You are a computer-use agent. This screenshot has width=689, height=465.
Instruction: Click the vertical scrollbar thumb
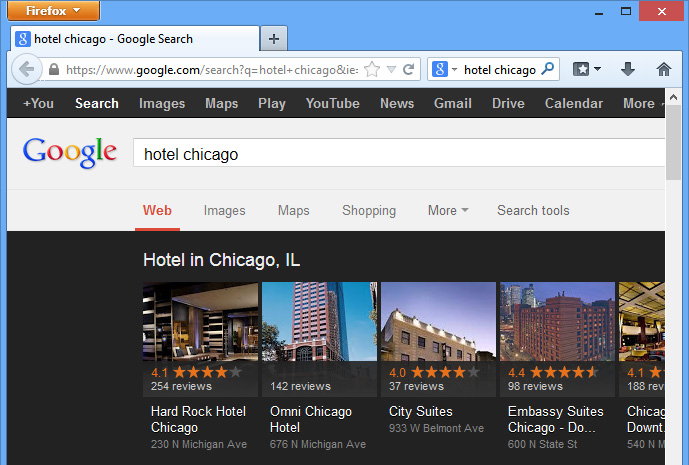tap(673, 142)
